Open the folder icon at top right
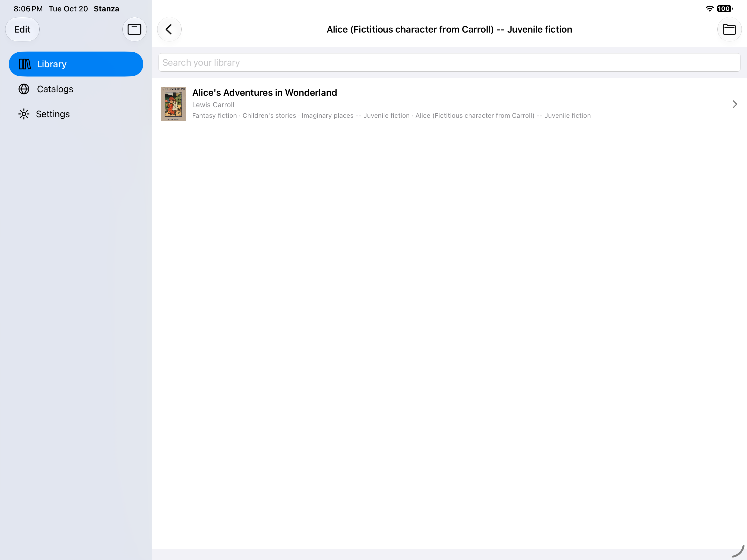The width and height of the screenshot is (747, 560). coord(729,29)
